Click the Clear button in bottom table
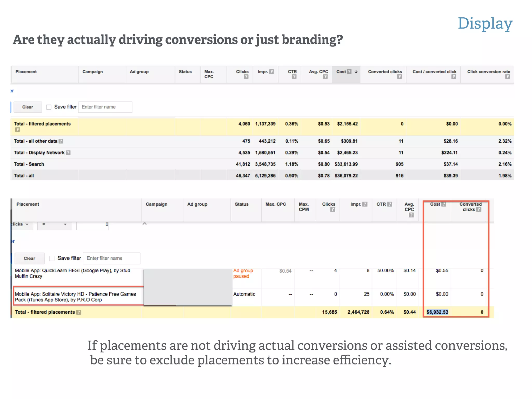 click(x=29, y=258)
